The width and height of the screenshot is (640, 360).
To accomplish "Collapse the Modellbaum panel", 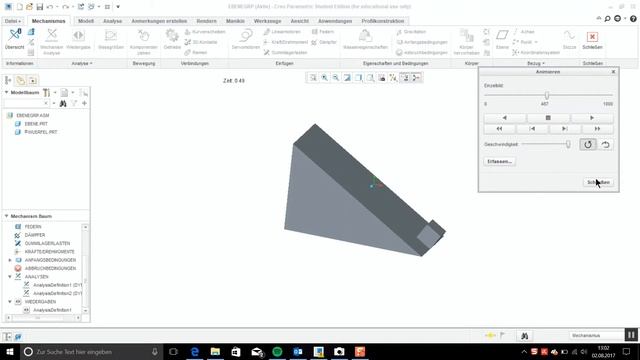I will (7, 93).
